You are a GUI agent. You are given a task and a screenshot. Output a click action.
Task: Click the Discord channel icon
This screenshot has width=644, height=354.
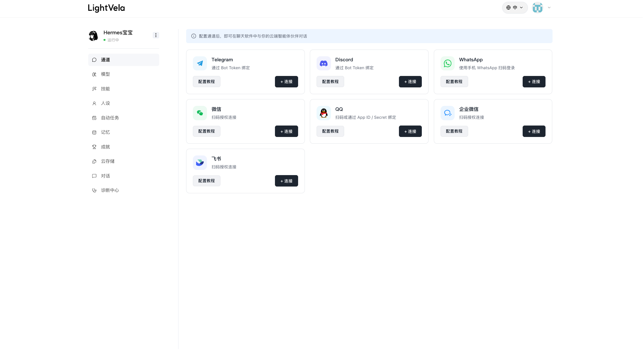click(x=324, y=63)
